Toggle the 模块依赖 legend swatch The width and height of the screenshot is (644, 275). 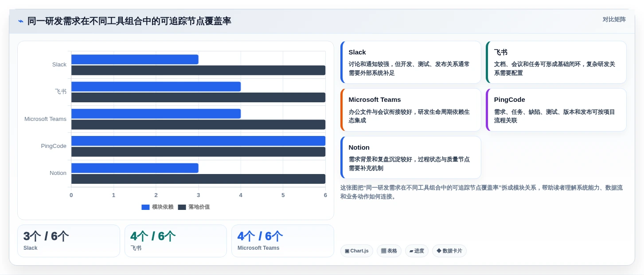[x=145, y=207]
